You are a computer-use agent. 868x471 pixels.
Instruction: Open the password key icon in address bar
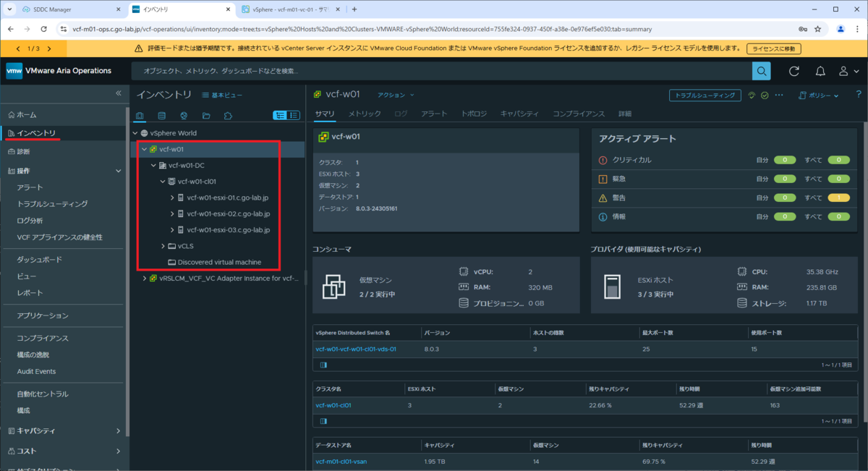pos(803,30)
